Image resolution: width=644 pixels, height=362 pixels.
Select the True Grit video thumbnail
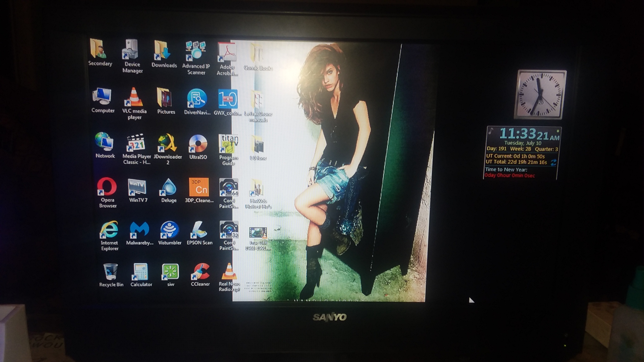[258, 233]
